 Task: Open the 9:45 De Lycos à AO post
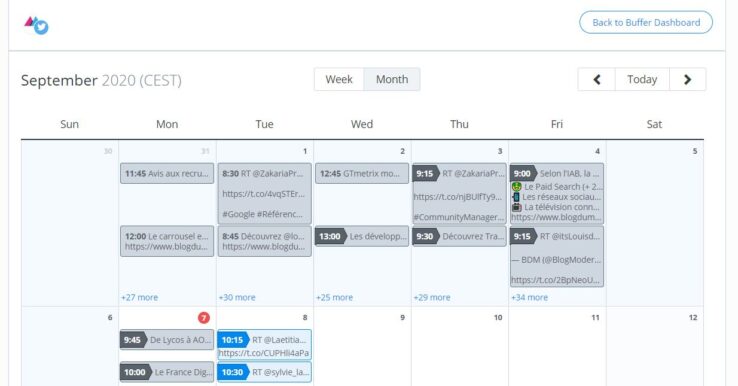tap(167, 340)
